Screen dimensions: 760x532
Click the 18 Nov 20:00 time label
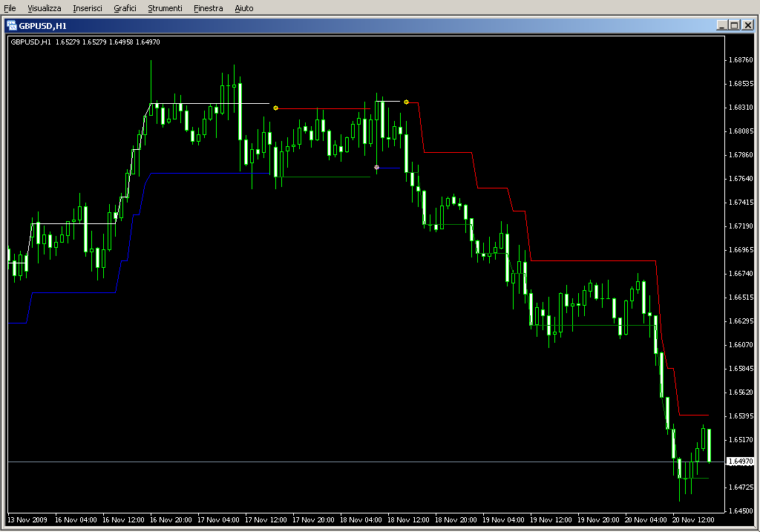tap(456, 520)
